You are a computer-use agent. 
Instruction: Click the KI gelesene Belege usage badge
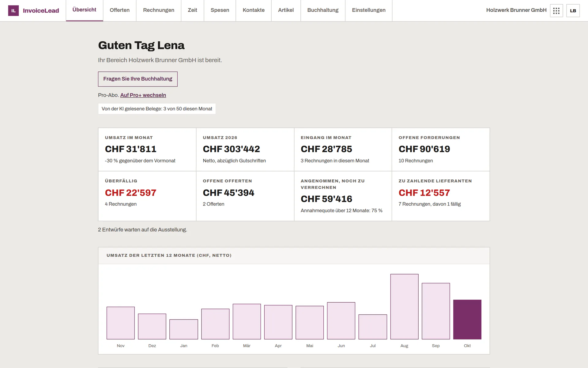(x=157, y=109)
